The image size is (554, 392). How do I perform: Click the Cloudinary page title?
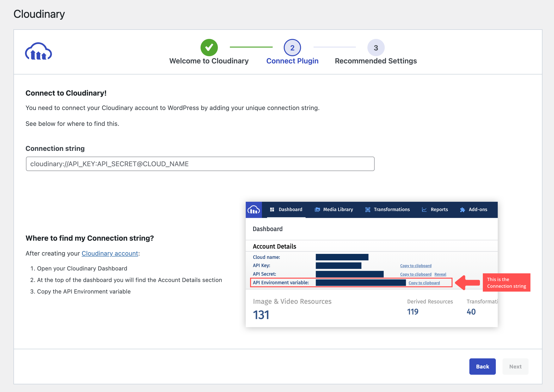[39, 14]
